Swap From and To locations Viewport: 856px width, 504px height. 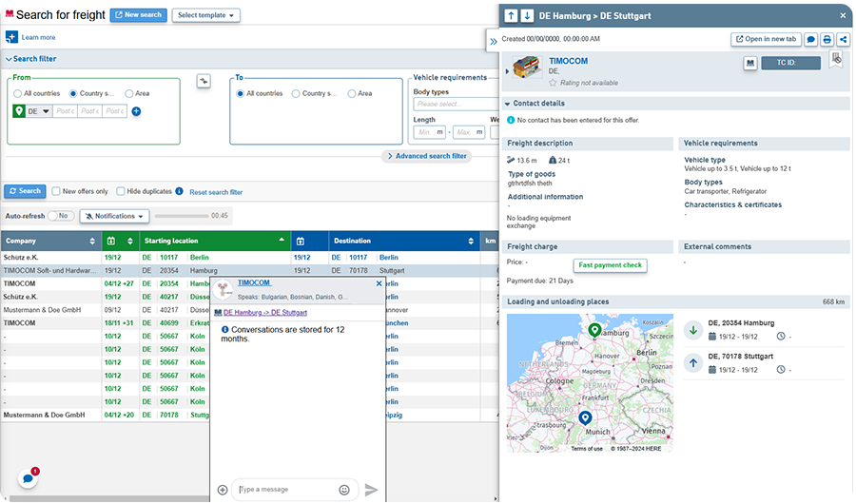[203, 81]
